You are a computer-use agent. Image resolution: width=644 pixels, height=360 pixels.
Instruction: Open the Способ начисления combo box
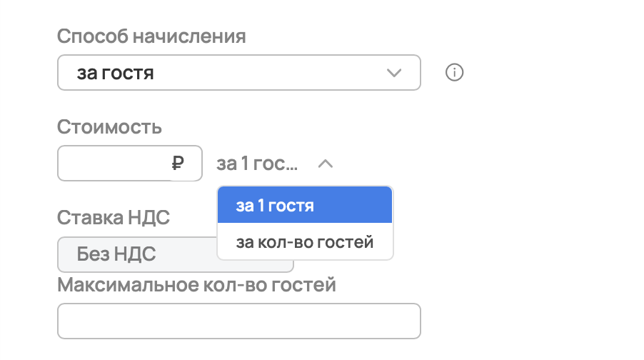point(238,73)
